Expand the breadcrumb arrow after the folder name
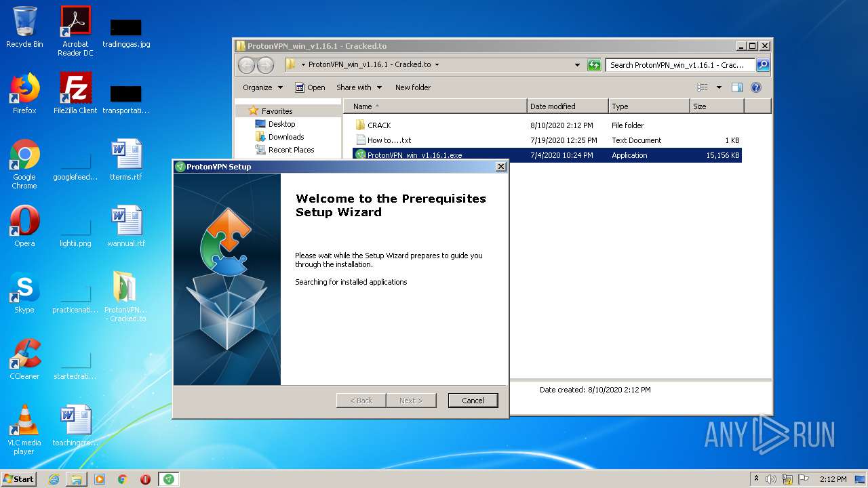This screenshot has height=488, width=868. click(x=437, y=65)
